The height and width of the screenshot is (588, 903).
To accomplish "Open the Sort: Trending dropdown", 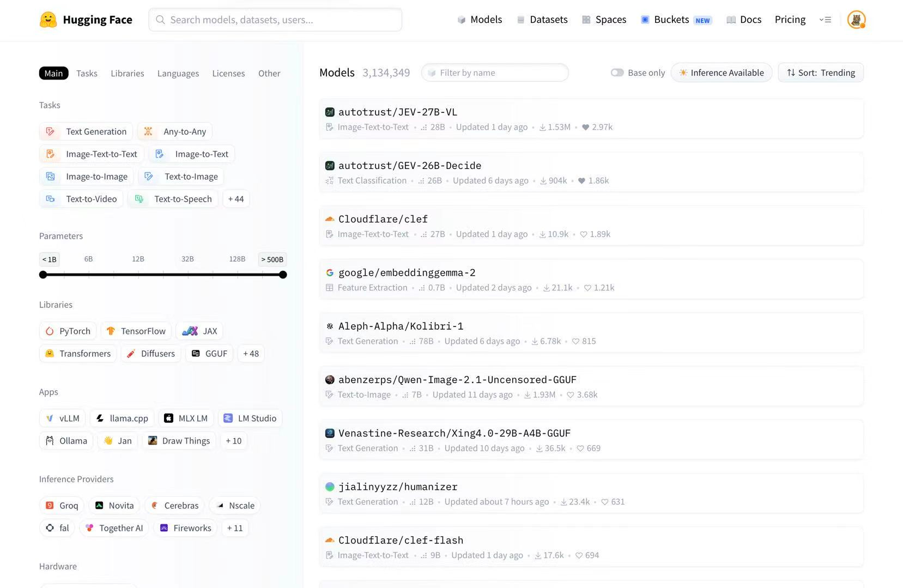I will click(821, 72).
